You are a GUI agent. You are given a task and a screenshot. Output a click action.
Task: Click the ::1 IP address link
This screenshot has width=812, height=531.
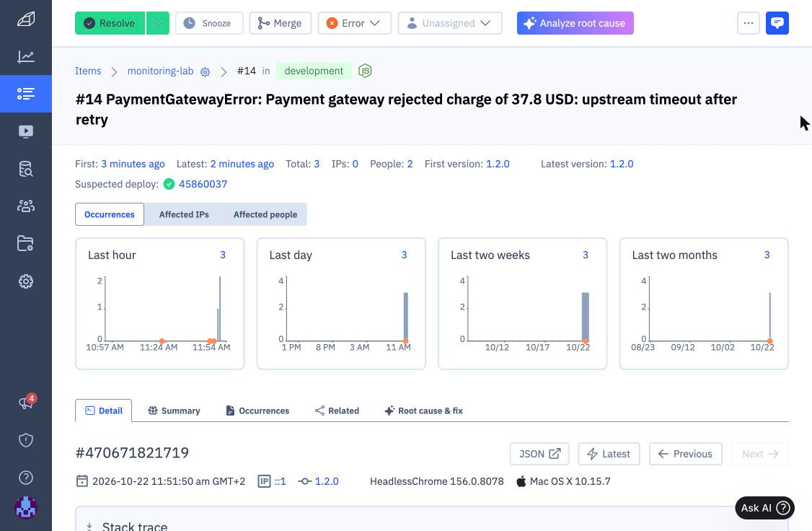[280, 481]
